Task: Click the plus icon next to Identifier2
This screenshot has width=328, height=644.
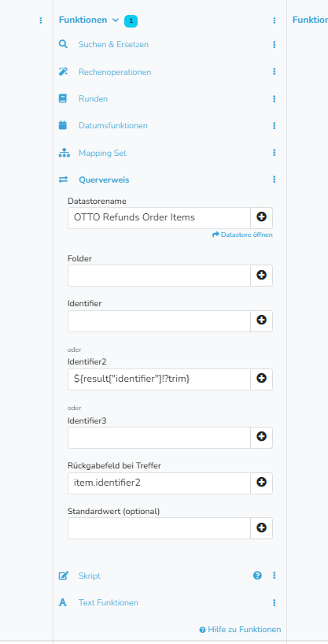Action: 261,379
